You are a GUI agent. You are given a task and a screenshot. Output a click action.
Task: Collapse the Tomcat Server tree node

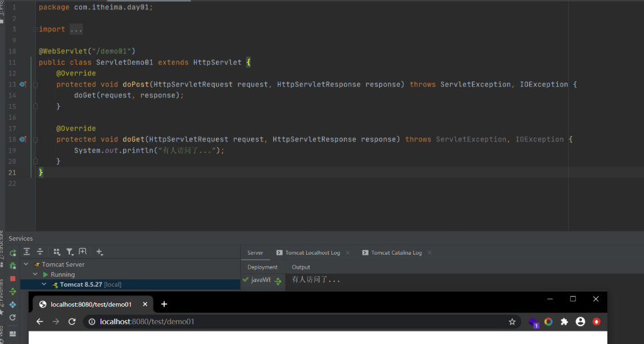(26, 264)
